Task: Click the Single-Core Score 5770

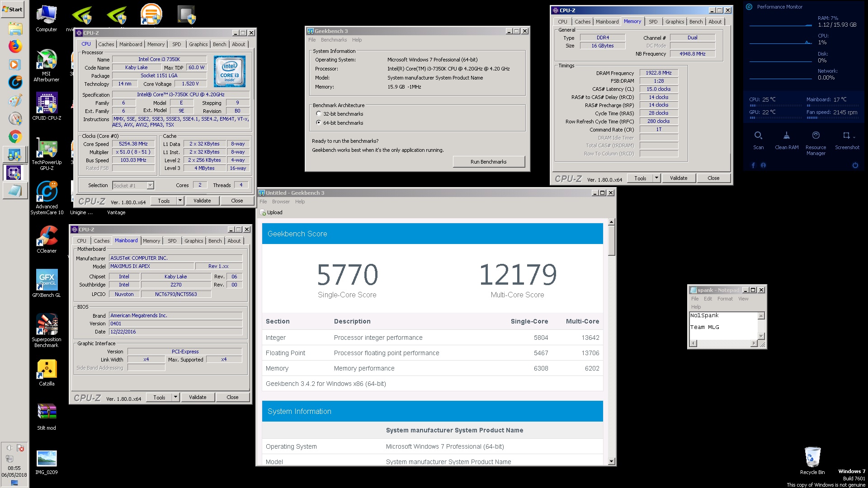Action: click(x=347, y=274)
